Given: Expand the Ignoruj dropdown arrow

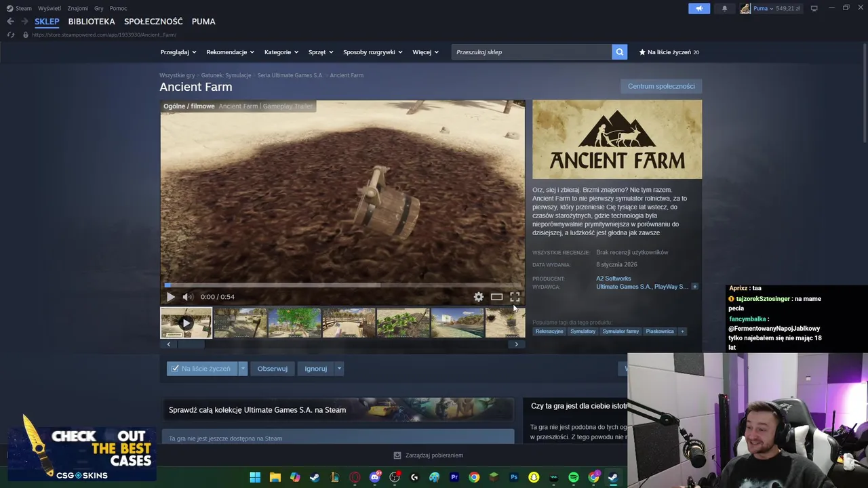Looking at the screenshot, I should [x=339, y=369].
